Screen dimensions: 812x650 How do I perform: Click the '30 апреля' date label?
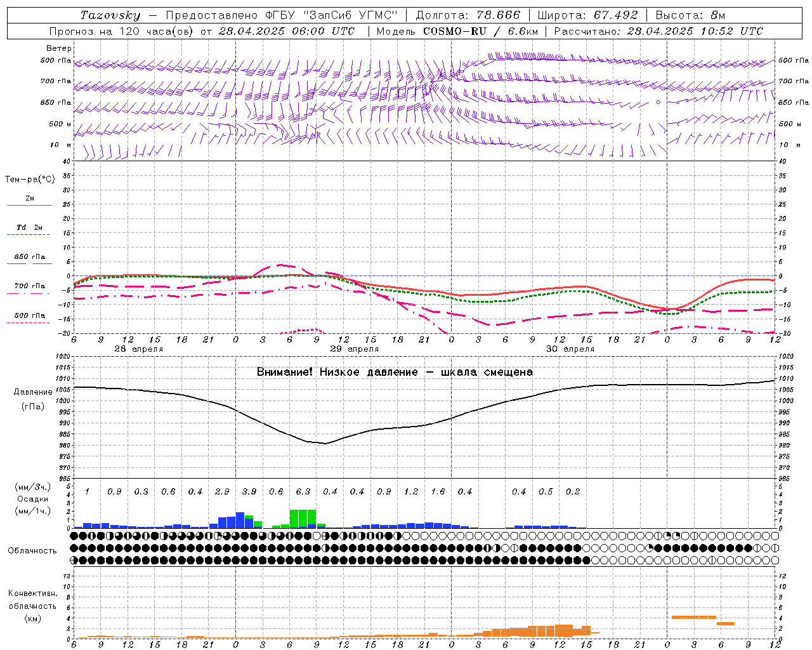click(570, 349)
